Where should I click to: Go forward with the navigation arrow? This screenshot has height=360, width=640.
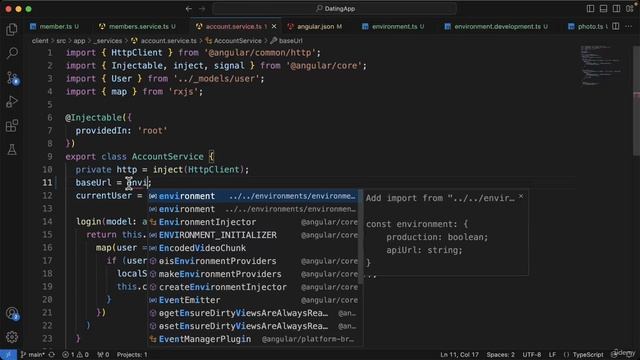click(202, 9)
